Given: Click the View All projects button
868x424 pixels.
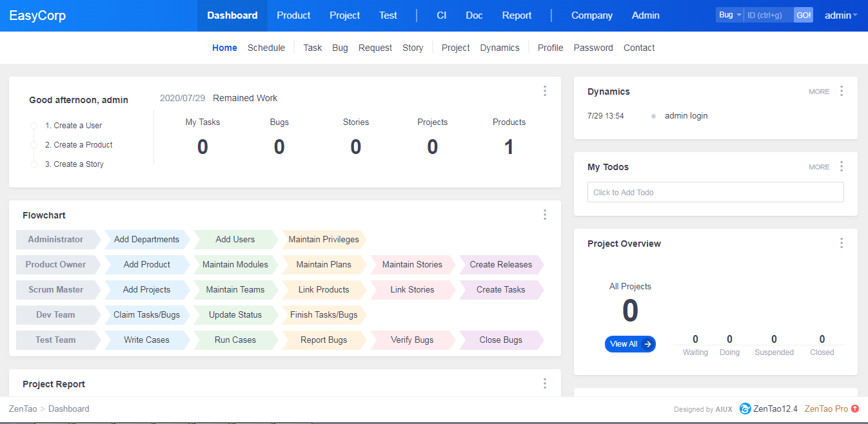Looking at the screenshot, I should (x=630, y=344).
